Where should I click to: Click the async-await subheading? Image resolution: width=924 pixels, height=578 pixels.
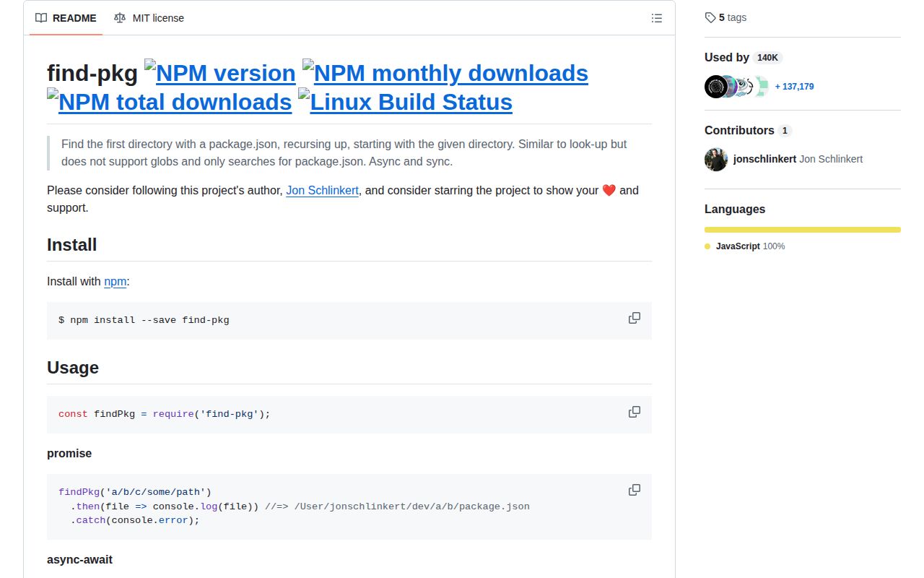[79, 560]
